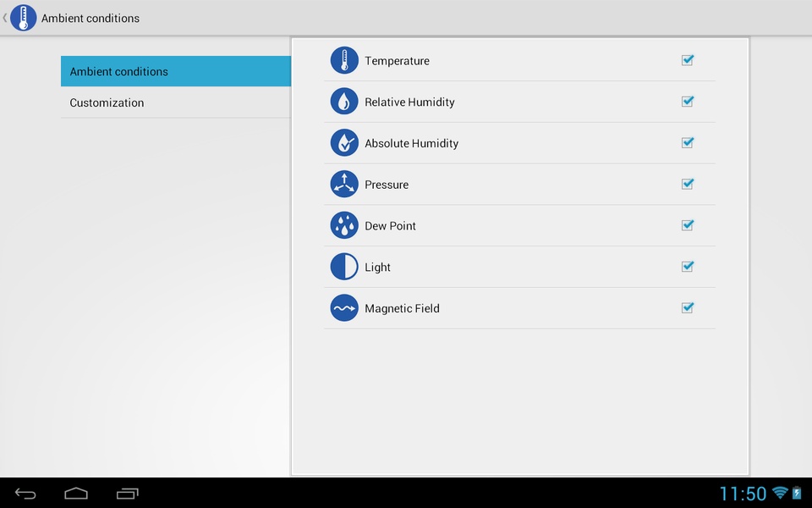Tap the Android home navigation icon
This screenshot has height=508, width=812.
click(x=76, y=494)
